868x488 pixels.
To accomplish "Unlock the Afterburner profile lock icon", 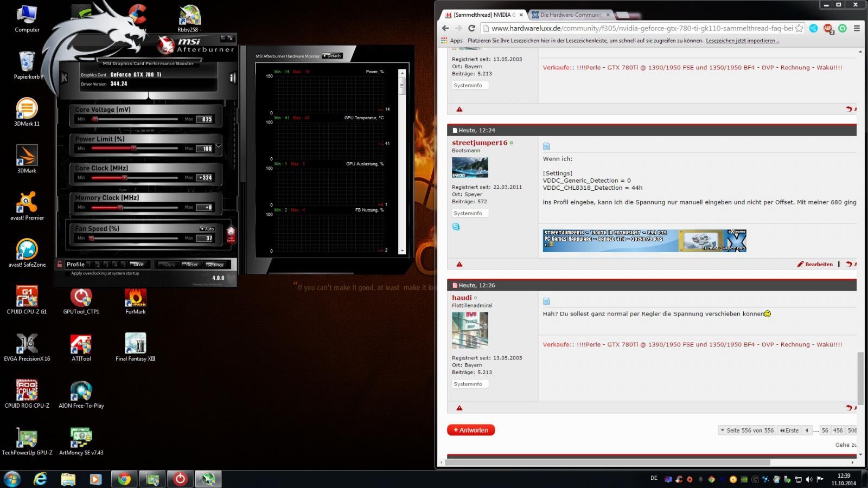I will (x=59, y=264).
